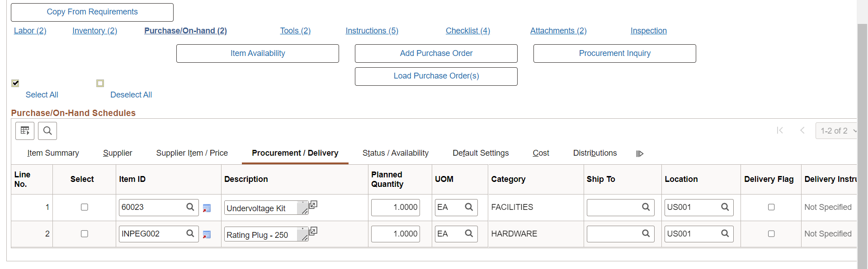Open the Distributions tab
Screen dimensions: 868x269
coord(595,153)
